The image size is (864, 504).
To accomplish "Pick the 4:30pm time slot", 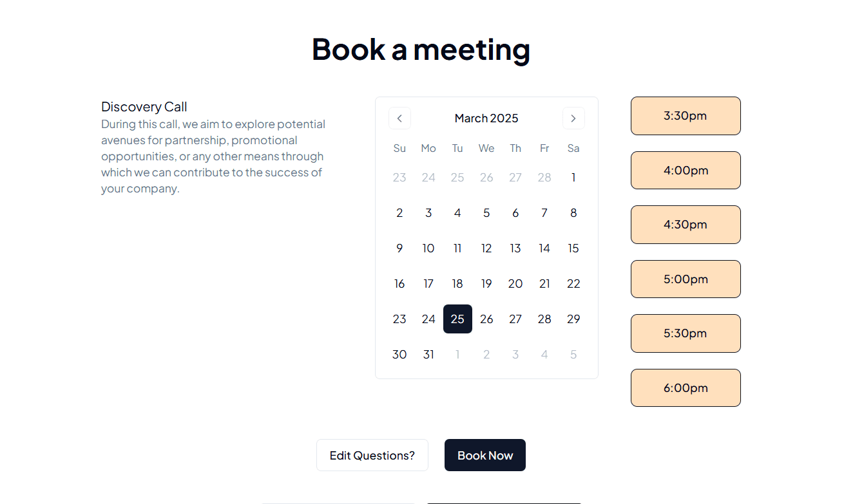I will 685,225.
